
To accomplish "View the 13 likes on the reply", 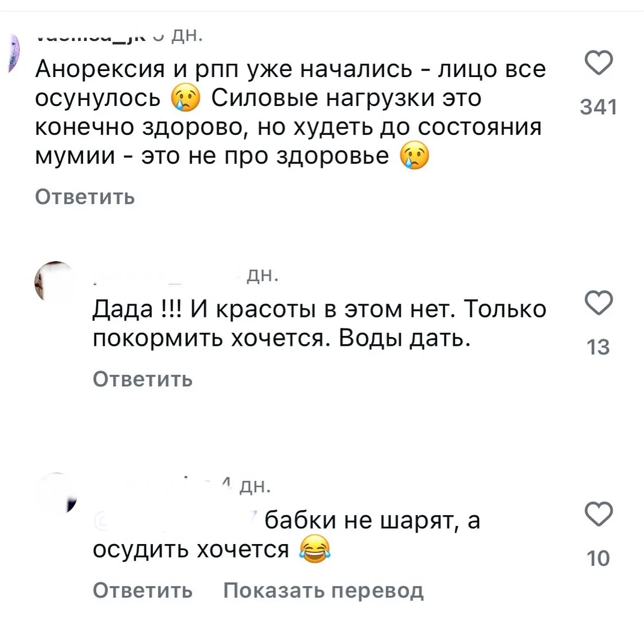I will coord(598,347).
